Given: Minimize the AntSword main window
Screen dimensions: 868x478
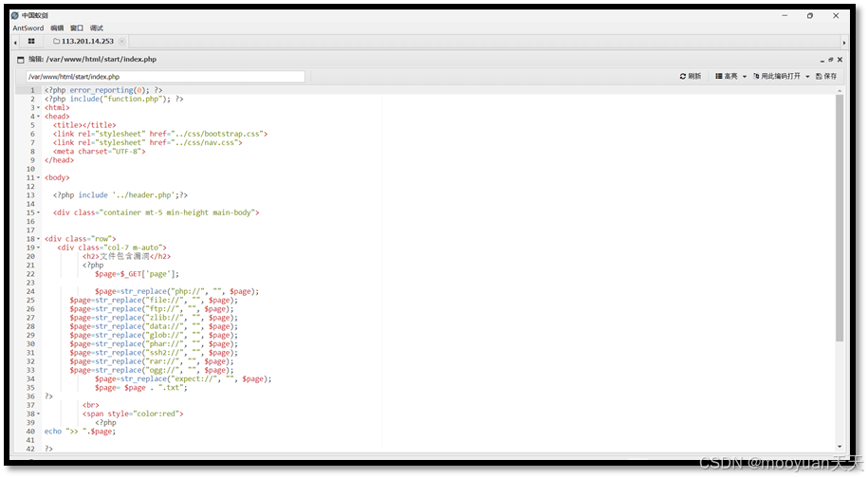Looking at the screenshot, I should [x=785, y=16].
